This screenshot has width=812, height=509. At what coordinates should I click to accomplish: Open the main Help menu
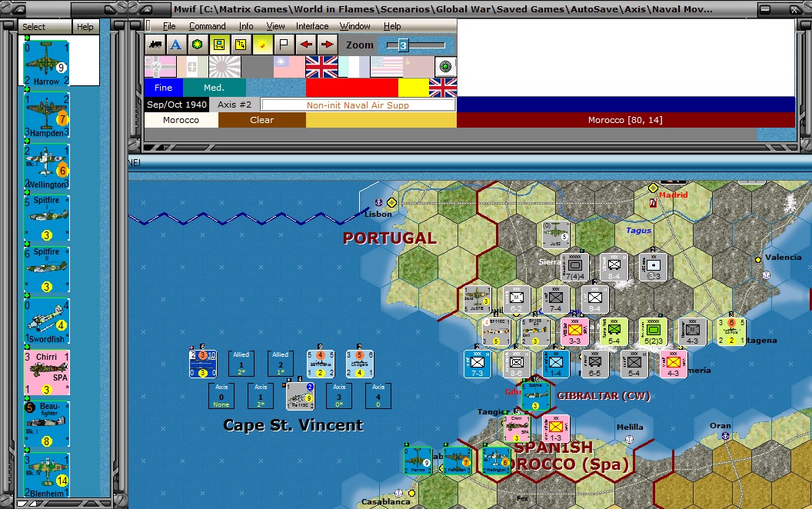point(392,26)
